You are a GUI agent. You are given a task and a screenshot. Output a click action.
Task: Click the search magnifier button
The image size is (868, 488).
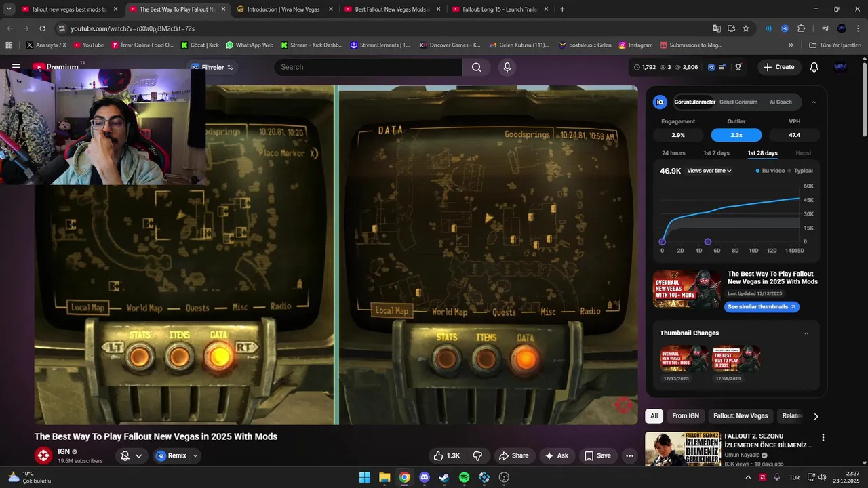476,67
